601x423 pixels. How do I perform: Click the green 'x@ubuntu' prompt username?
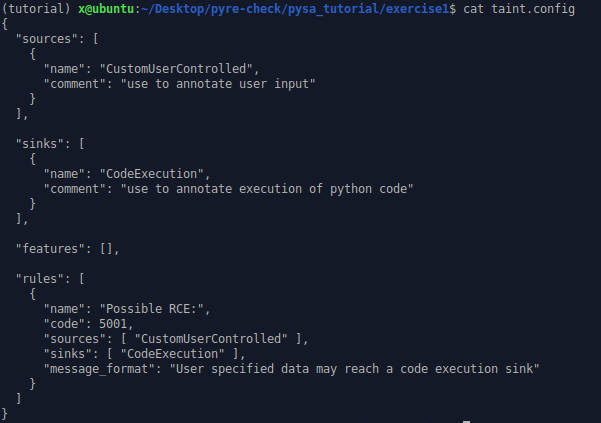106,8
